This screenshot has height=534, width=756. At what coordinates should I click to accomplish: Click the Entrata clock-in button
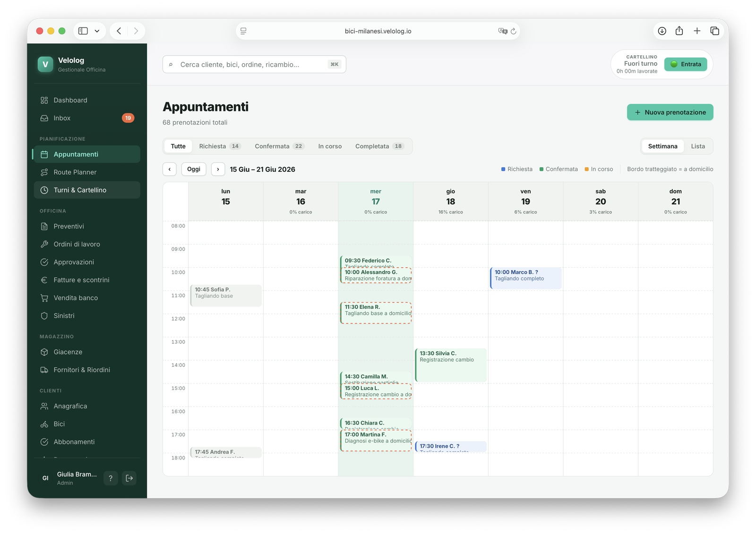686,64
